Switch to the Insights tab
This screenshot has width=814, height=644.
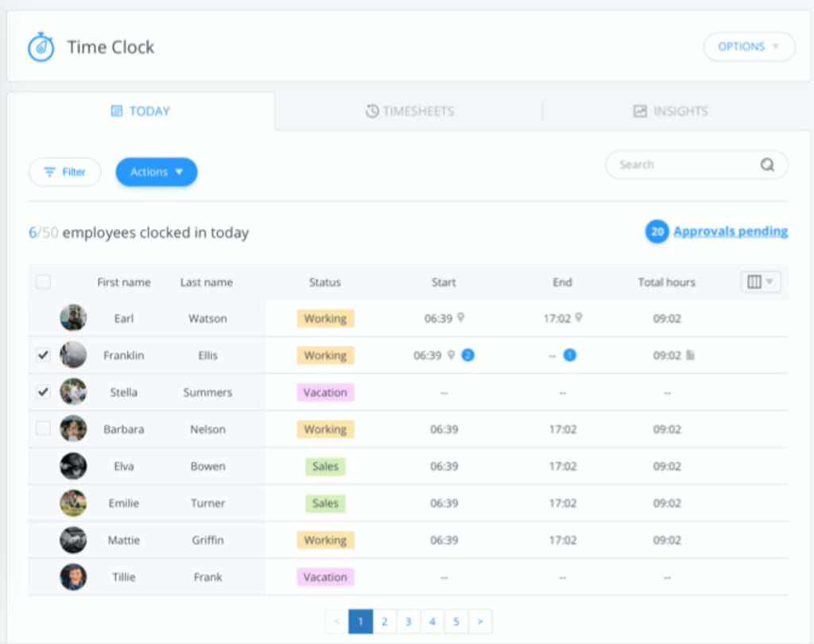click(670, 111)
